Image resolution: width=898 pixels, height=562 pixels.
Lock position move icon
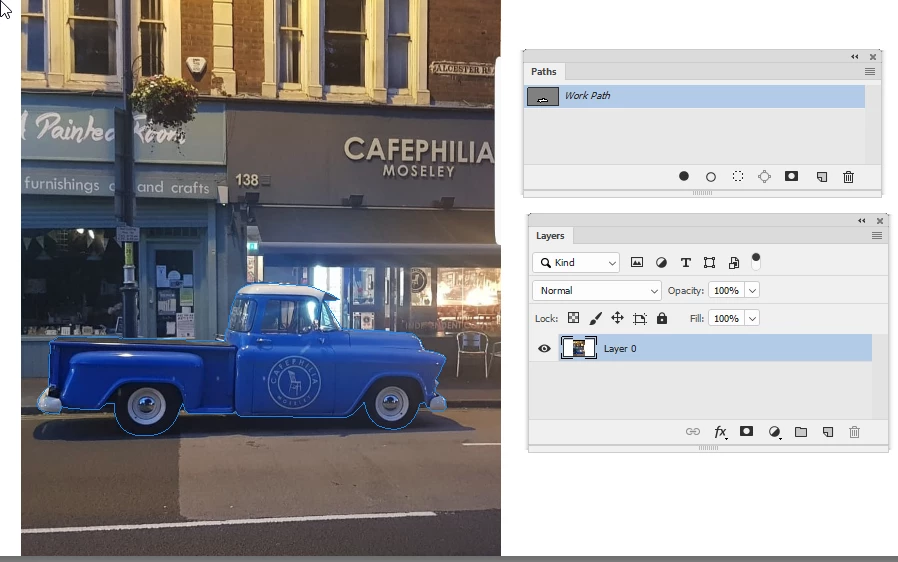(x=617, y=318)
